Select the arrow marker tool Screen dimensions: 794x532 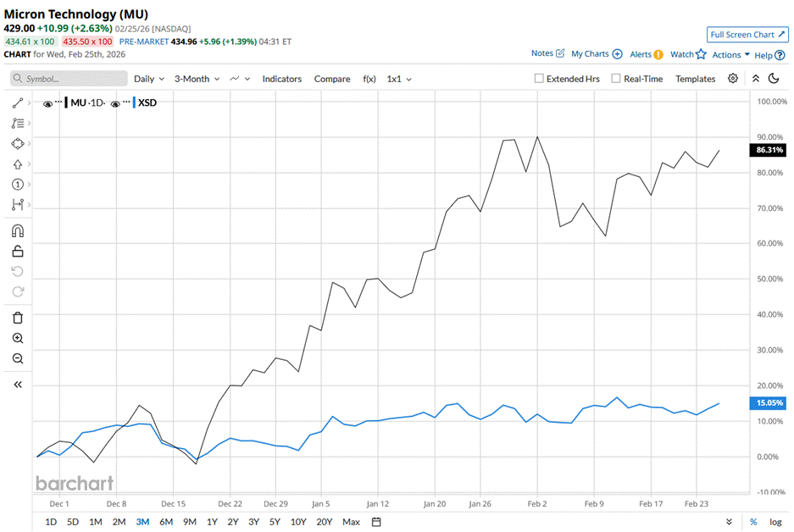[x=18, y=164]
